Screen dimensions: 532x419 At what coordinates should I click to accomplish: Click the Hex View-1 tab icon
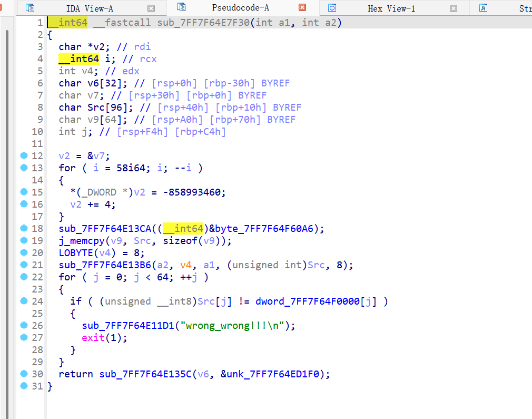tap(332, 8)
